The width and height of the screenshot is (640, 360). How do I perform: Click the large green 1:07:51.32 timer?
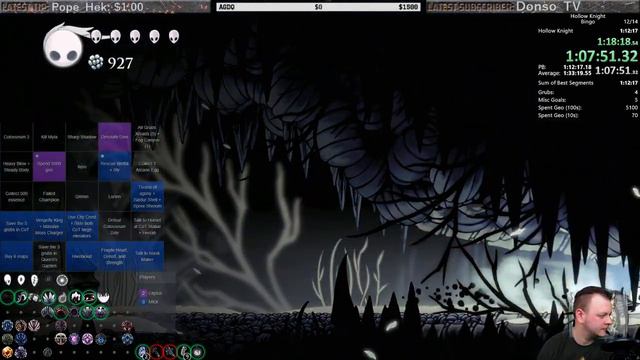[x=601, y=56]
